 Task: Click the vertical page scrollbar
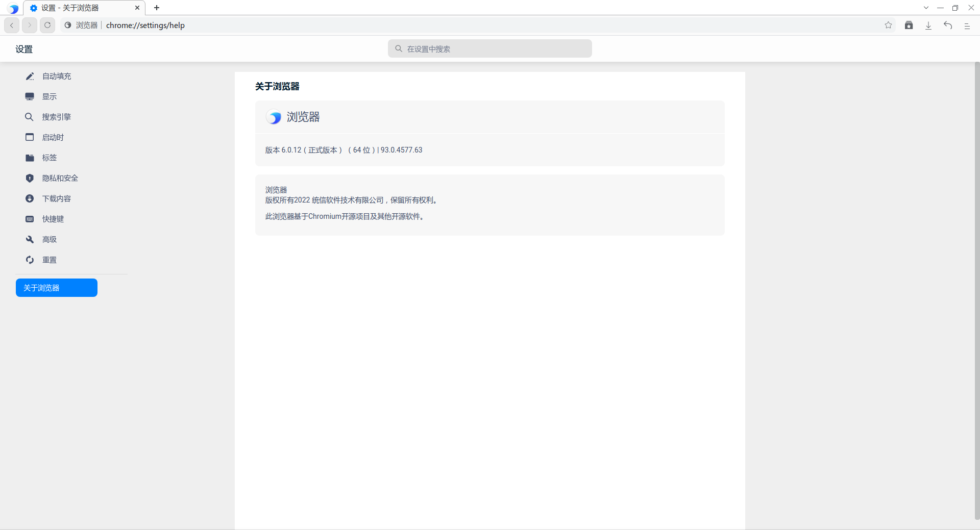(977, 291)
